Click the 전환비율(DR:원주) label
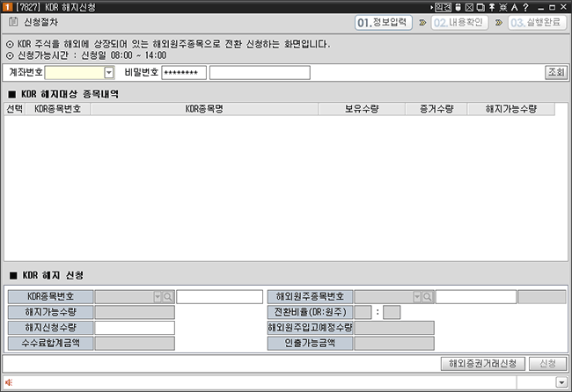This screenshot has height=392, width=572. pyautogui.click(x=310, y=312)
